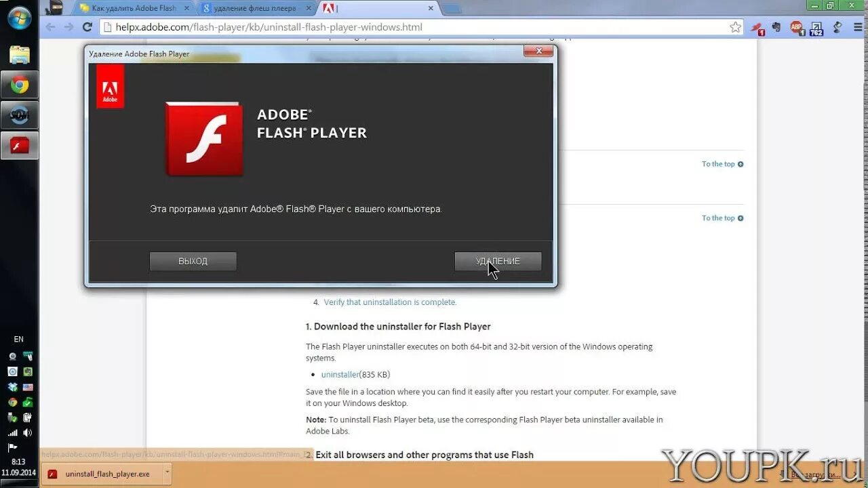Click Safely Remove Hardware tray icon
868x488 pixels.
click(12, 418)
